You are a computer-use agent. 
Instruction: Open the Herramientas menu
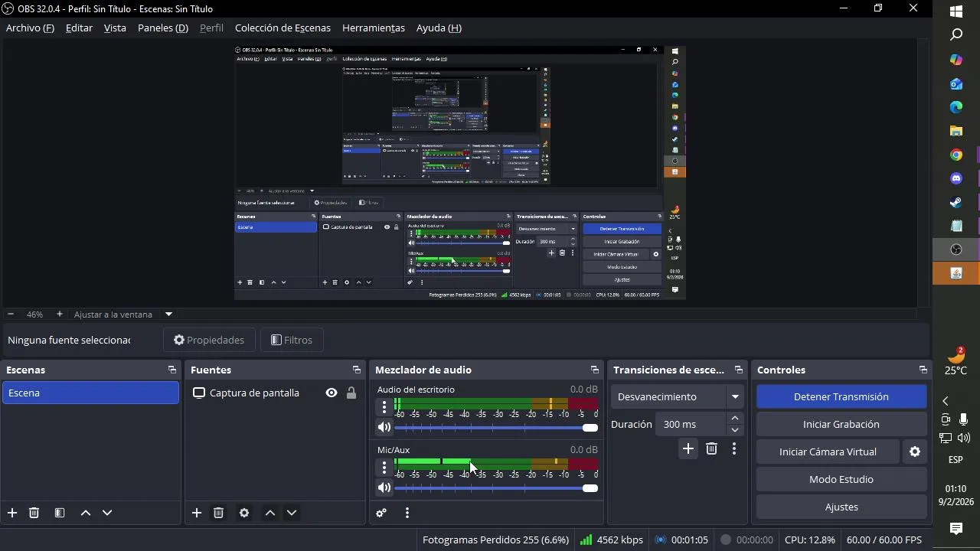pos(374,28)
